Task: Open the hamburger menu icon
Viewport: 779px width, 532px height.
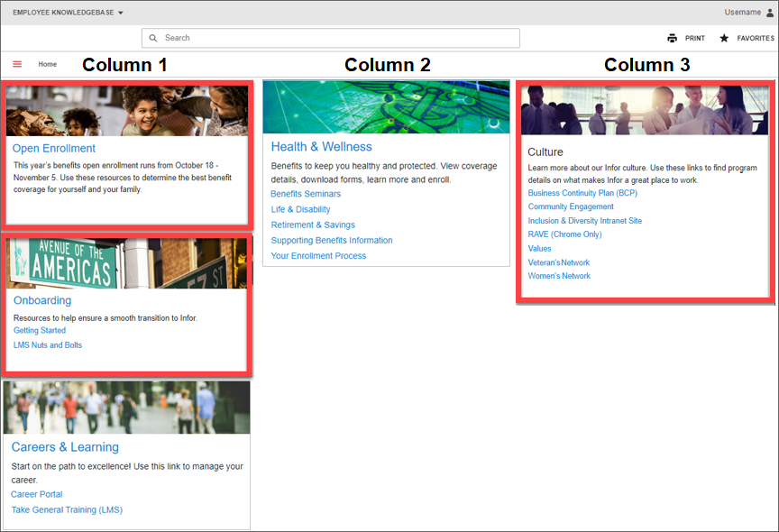Action: click(17, 64)
